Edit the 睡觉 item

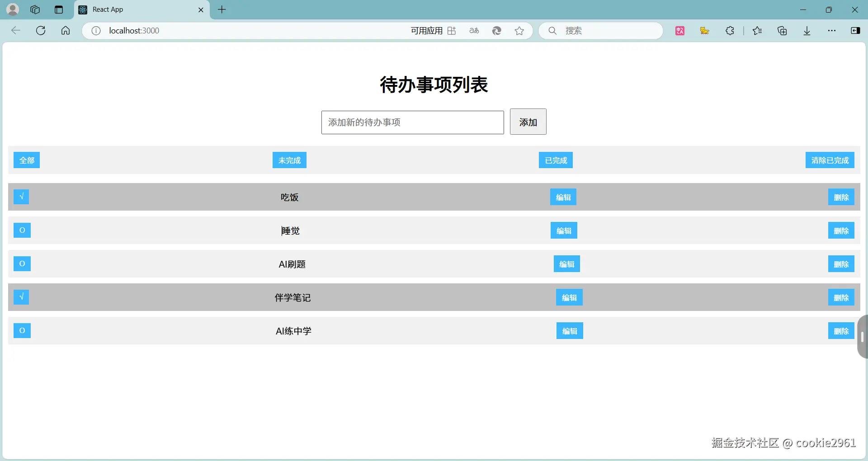[x=564, y=230]
